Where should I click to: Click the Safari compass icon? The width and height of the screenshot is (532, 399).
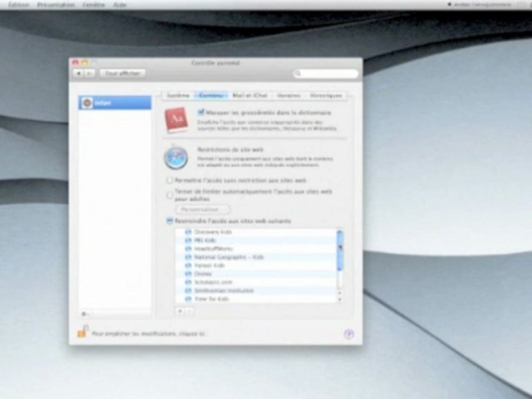coord(176,157)
